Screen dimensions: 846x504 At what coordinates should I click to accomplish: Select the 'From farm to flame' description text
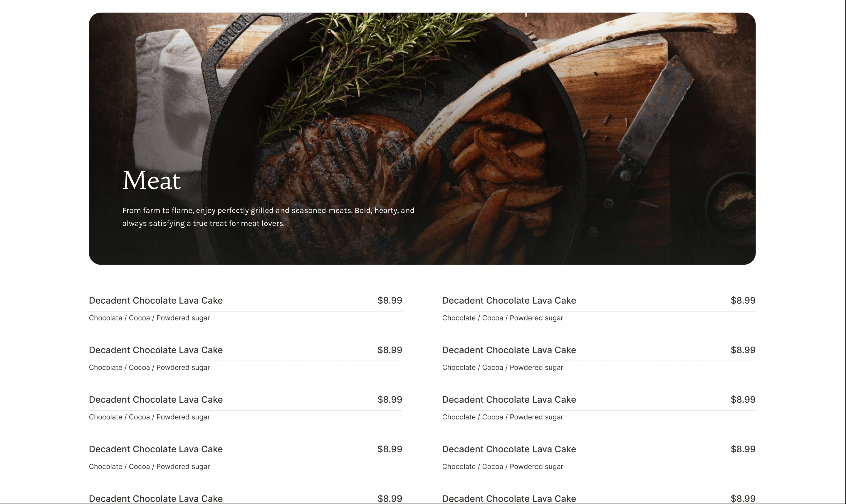(x=268, y=217)
